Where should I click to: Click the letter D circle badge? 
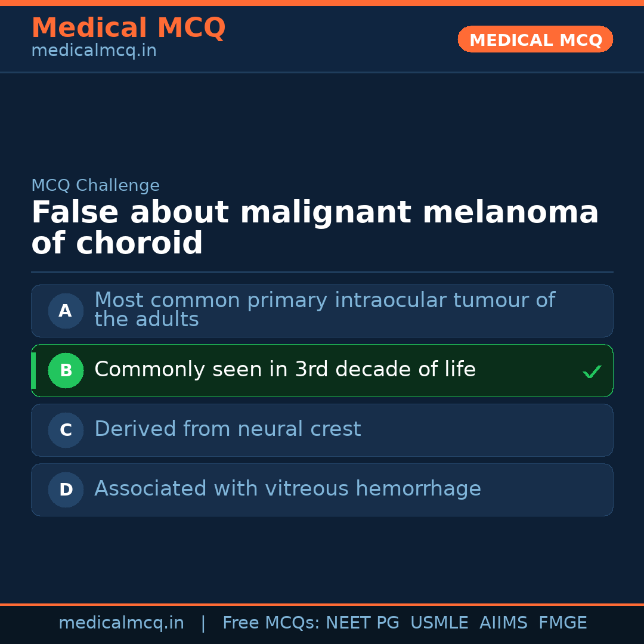(66, 490)
